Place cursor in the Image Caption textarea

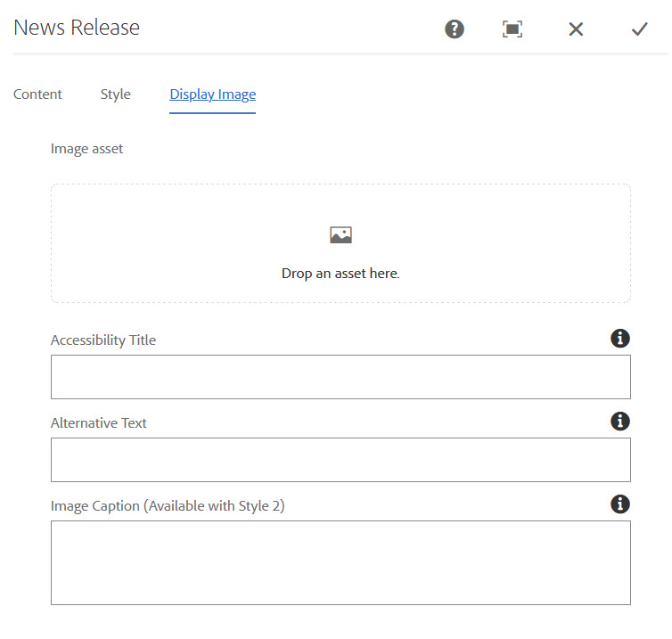[340, 562]
